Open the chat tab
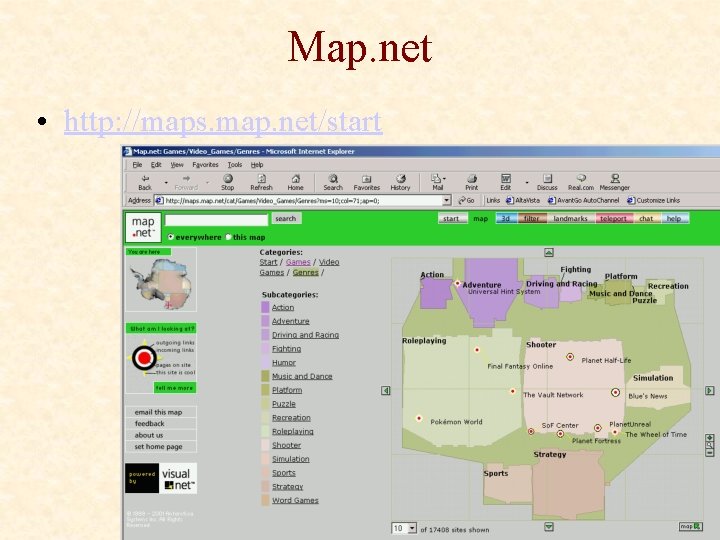 point(646,219)
